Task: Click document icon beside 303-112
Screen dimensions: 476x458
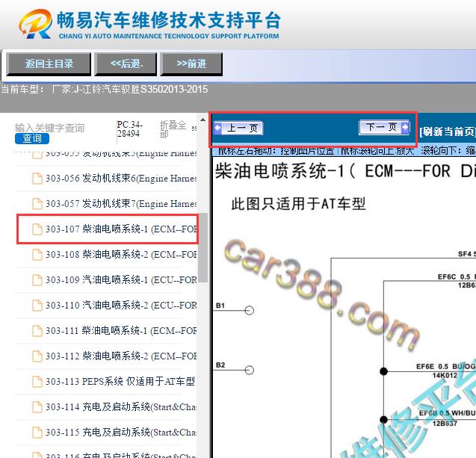Action: coord(37,356)
